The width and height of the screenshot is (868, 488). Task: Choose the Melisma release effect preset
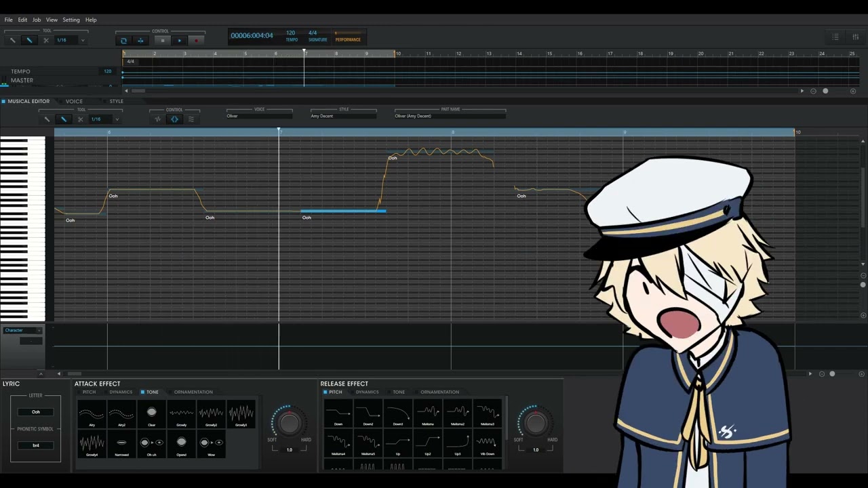tap(427, 414)
